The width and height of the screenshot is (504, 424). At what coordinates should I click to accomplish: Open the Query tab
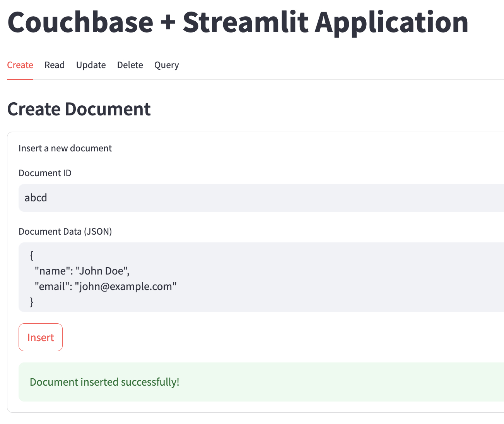pyautogui.click(x=167, y=65)
